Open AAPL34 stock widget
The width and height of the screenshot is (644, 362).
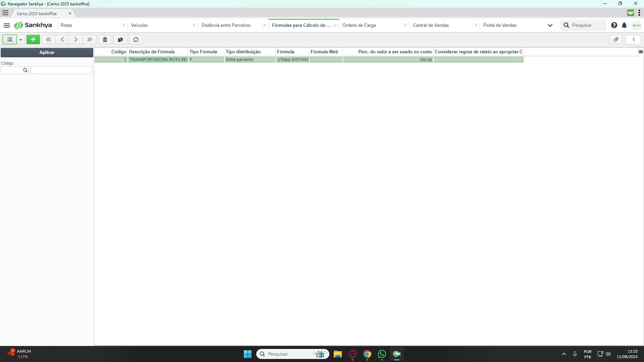point(19,354)
